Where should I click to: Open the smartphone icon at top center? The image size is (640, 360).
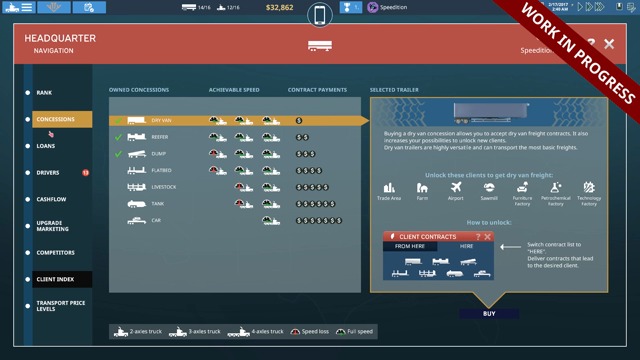point(320,16)
